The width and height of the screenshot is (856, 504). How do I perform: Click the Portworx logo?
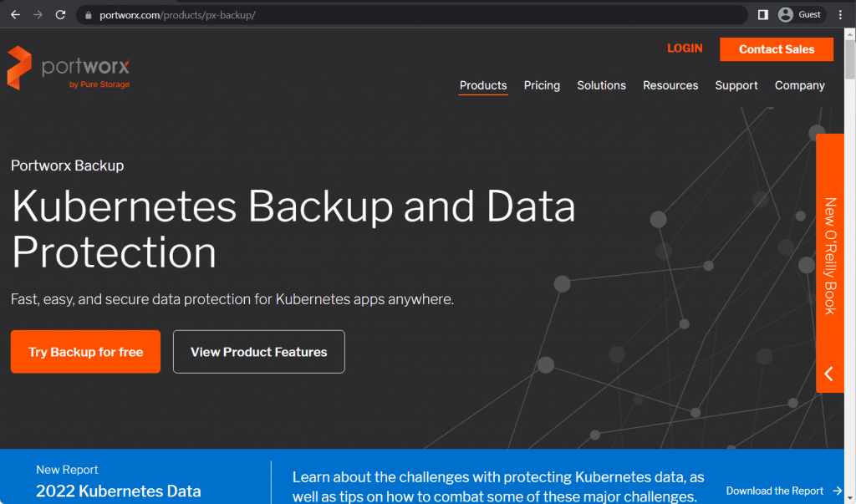tap(69, 68)
